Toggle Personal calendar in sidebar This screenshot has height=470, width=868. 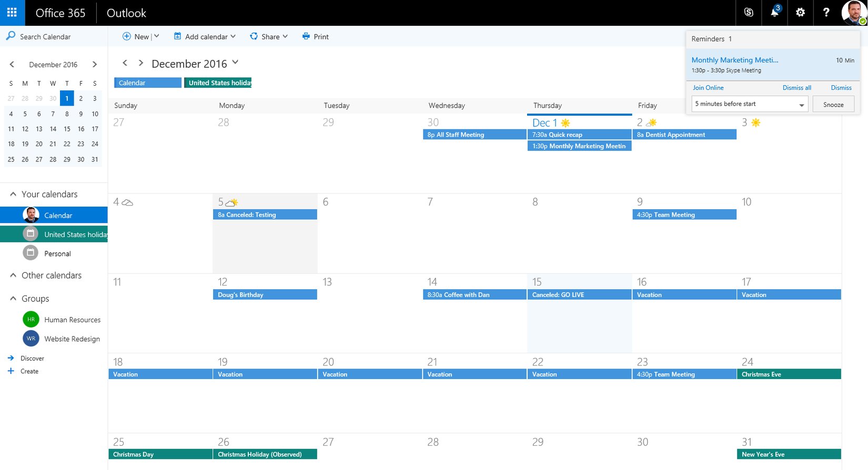click(x=54, y=253)
